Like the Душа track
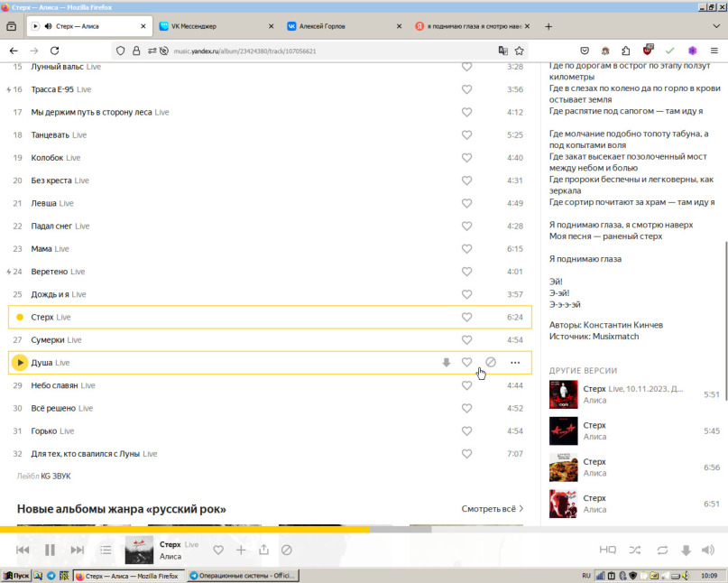The width and height of the screenshot is (728, 583). point(466,362)
